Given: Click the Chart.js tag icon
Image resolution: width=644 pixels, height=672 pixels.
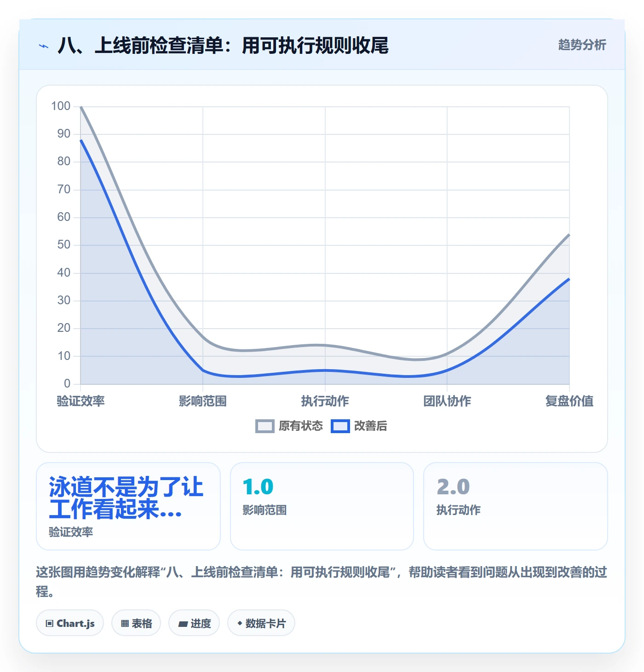Looking at the screenshot, I should point(50,624).
